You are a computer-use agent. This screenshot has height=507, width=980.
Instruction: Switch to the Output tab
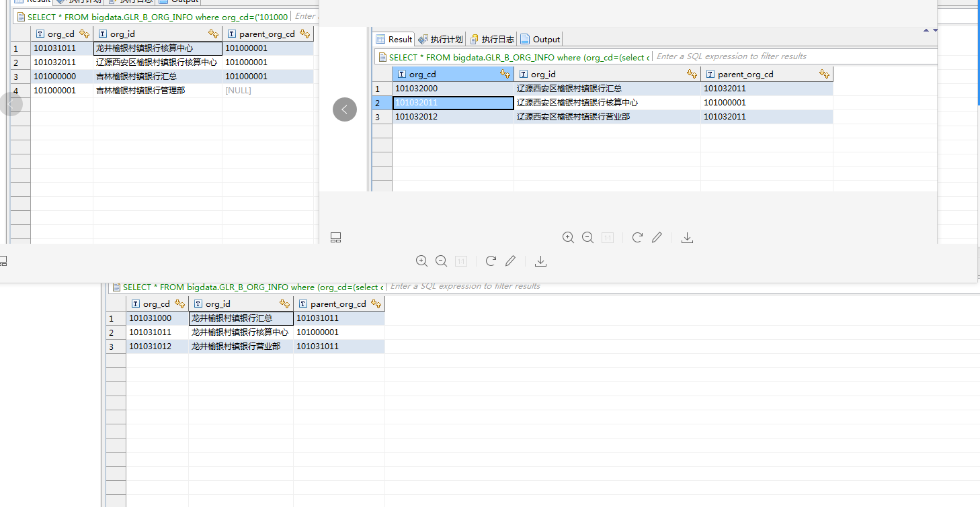(540, 39)
